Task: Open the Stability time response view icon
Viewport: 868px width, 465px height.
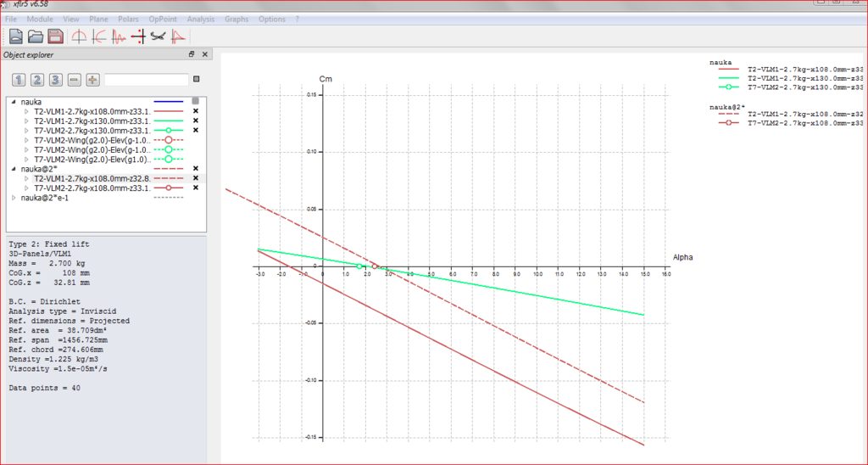Action: (119, 36)
